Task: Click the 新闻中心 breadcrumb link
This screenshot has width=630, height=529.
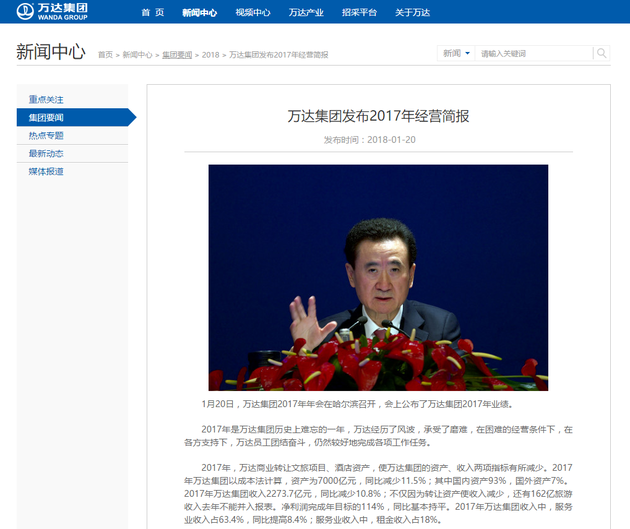Action: point(137,55)
